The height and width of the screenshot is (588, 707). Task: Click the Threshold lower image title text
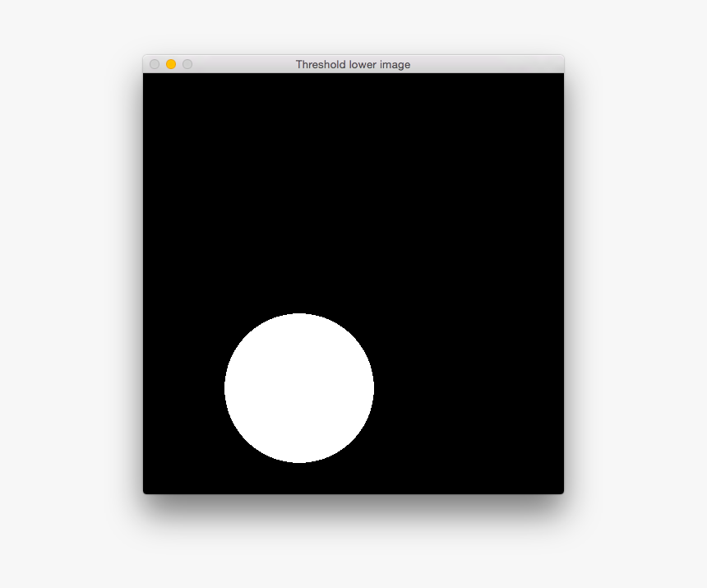(x=353, y=64)
